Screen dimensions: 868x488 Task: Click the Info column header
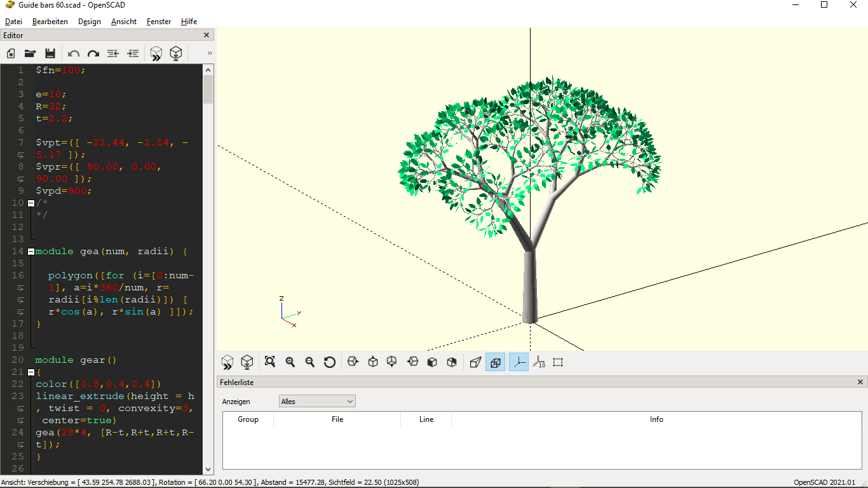(656, 419)
